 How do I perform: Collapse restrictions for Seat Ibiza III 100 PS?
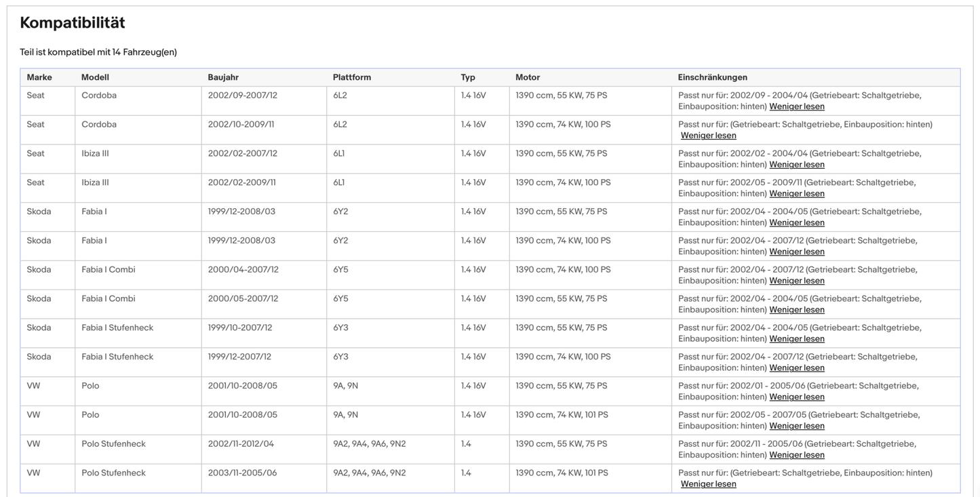[x=796, y=194]
